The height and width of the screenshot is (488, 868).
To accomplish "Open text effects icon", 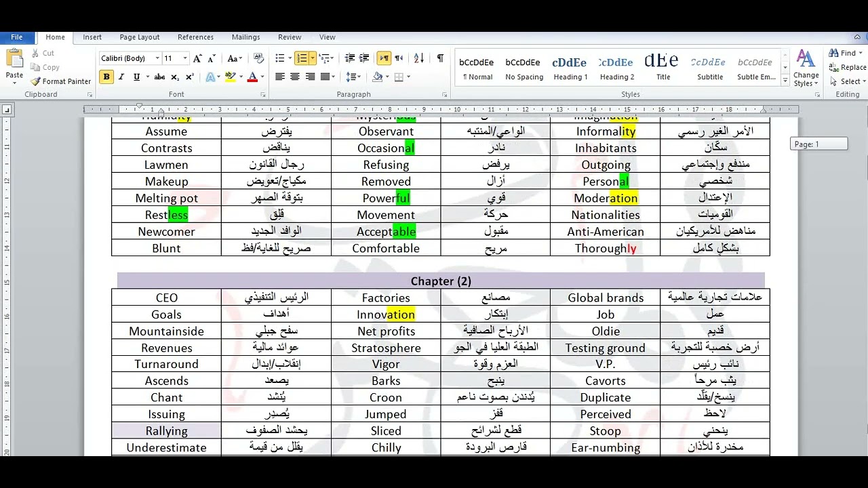I will [x=210, y=77].
